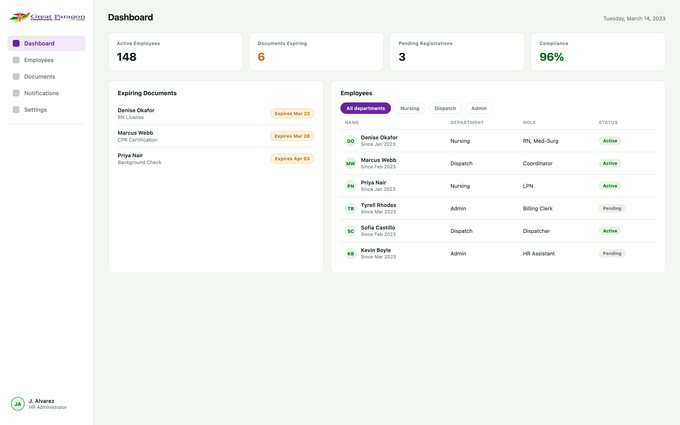Open Notifications from the sidebar

point(47,93)
